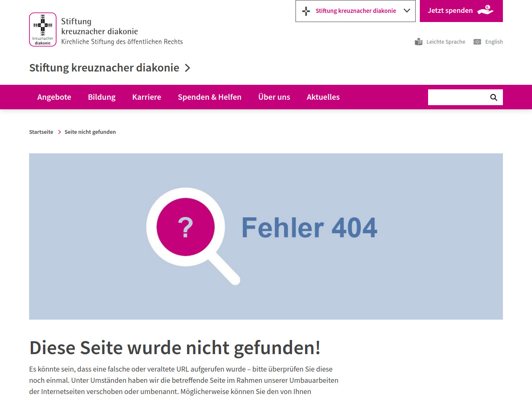Click chevron next to Stiftung kreuznacher diakonie heading
The width and height of the screenshot is (532, 399).
(187, 68)
